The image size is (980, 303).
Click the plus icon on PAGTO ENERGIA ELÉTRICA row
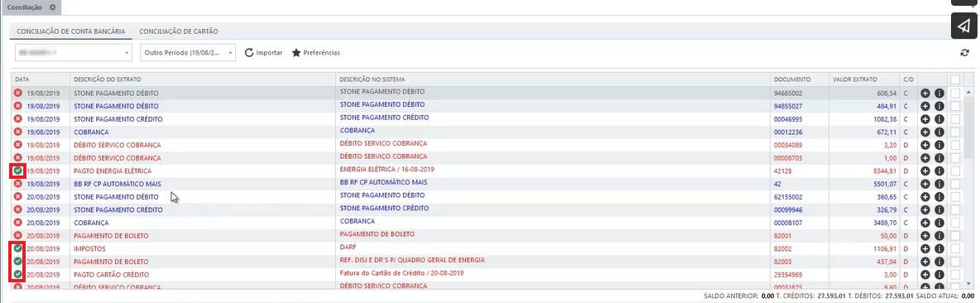point(925,171)
